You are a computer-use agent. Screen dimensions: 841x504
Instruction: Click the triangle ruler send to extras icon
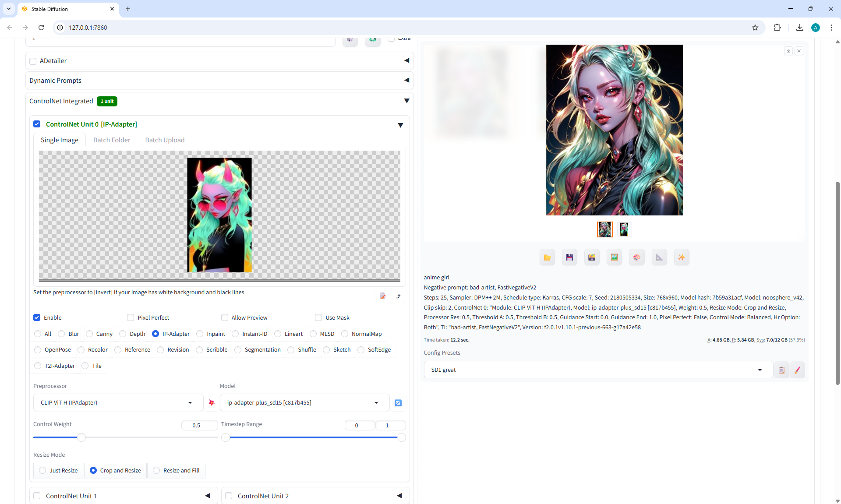coord(659,257)
